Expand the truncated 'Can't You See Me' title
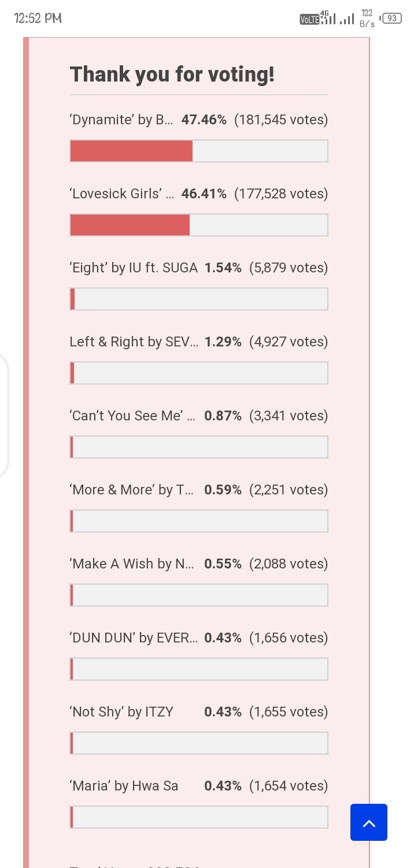Image resolution: width=414 pixels, height=868 pixels. pos(132,416)
